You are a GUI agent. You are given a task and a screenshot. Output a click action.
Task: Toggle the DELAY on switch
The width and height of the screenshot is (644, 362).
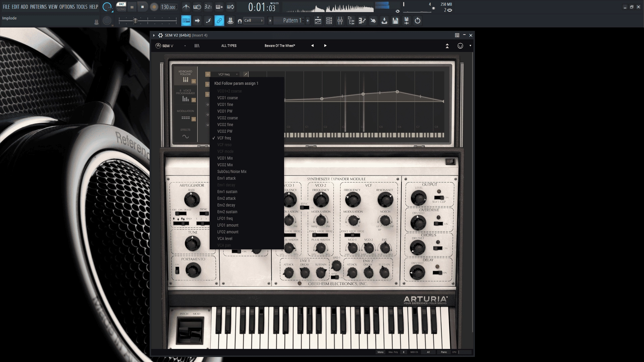pyautogui.click(x=437, y=273)
